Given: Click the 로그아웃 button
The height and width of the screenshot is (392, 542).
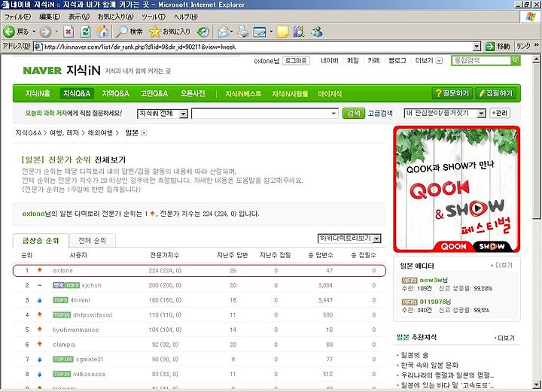Looking at the screenshot, I should (296, 61).
